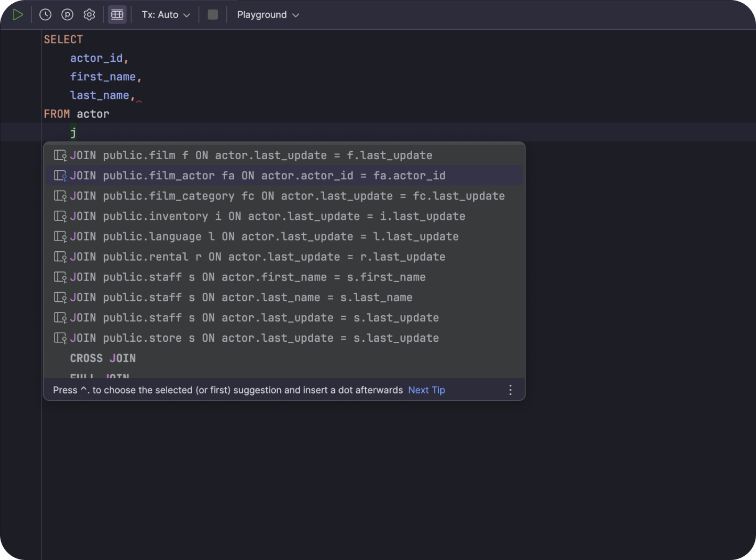Open the completion popup kebab menu
The width and height of the screenshot is (756, 560).
pos(510,390)
